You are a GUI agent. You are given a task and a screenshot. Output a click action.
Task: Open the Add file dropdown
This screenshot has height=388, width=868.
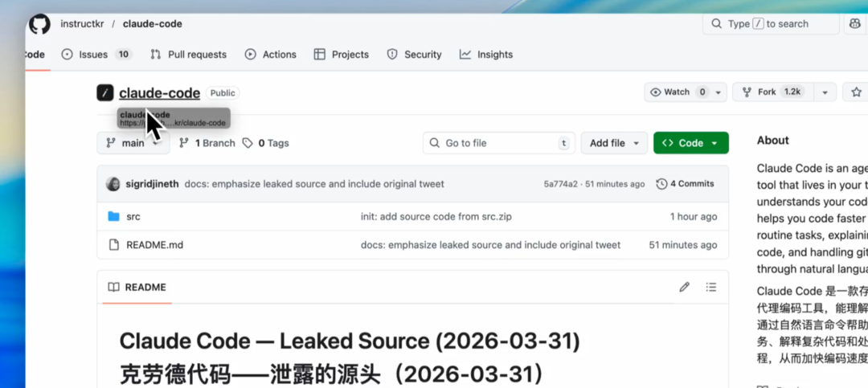pyautogui.click(x=614, y=143)
